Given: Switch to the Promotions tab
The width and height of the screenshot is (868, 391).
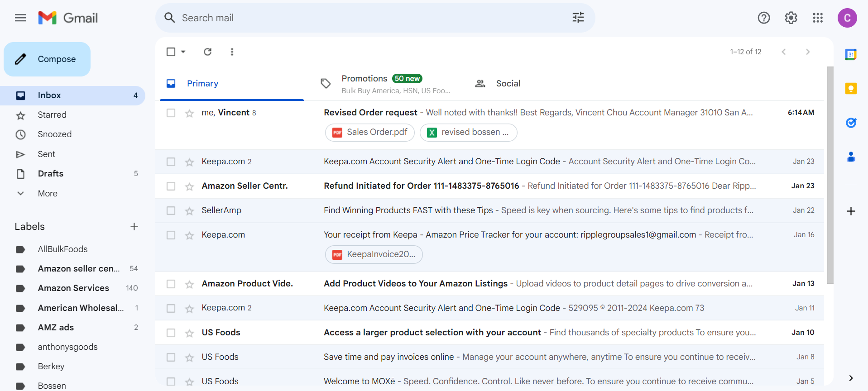Looking at the screenshot, I should [x=385, y=84].
